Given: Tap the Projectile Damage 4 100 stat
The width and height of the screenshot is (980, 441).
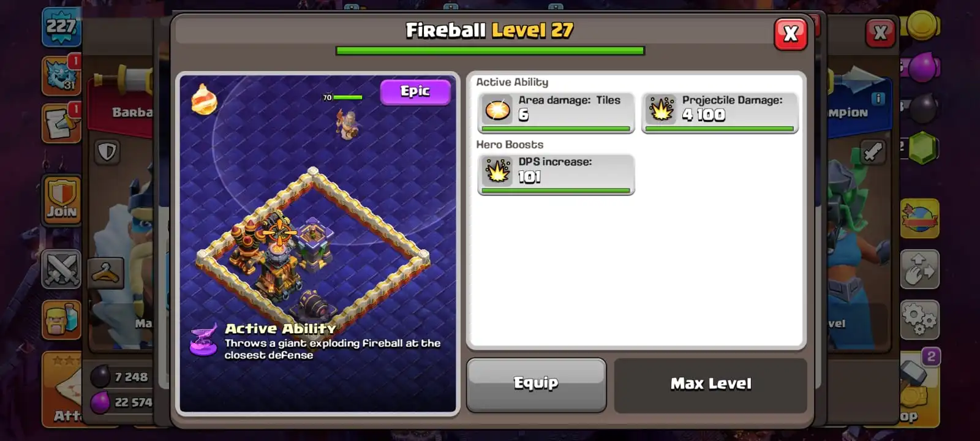Looking at the screenshot, I should [x=720, y=112].
